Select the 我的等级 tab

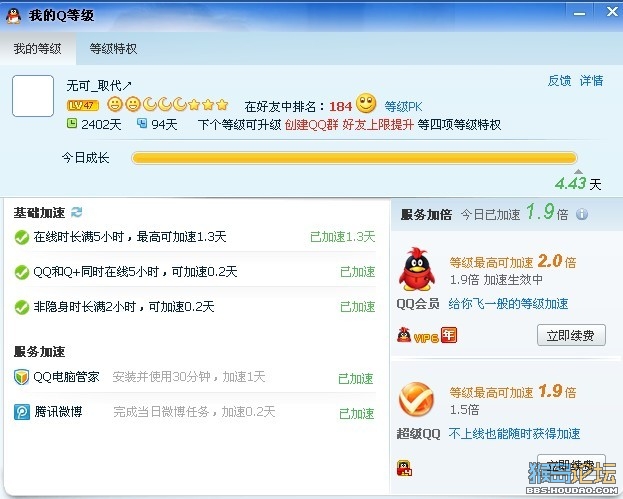pos(37,48)
